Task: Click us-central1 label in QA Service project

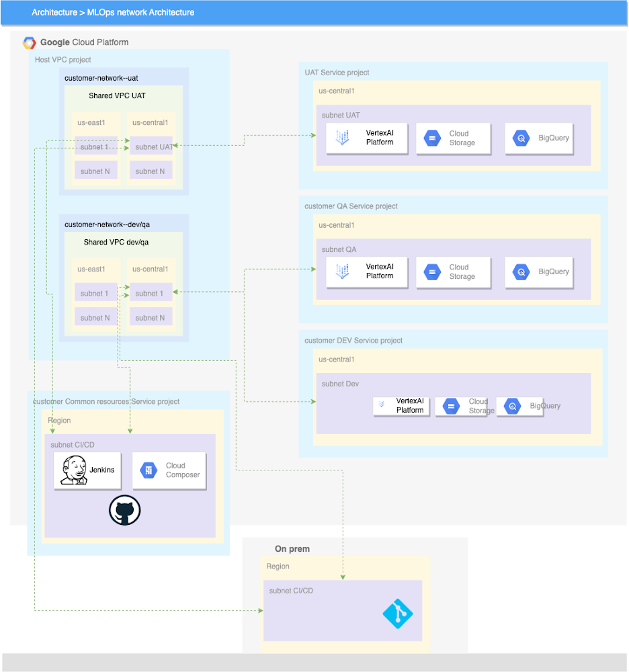Action: click(x=337, y=225)
